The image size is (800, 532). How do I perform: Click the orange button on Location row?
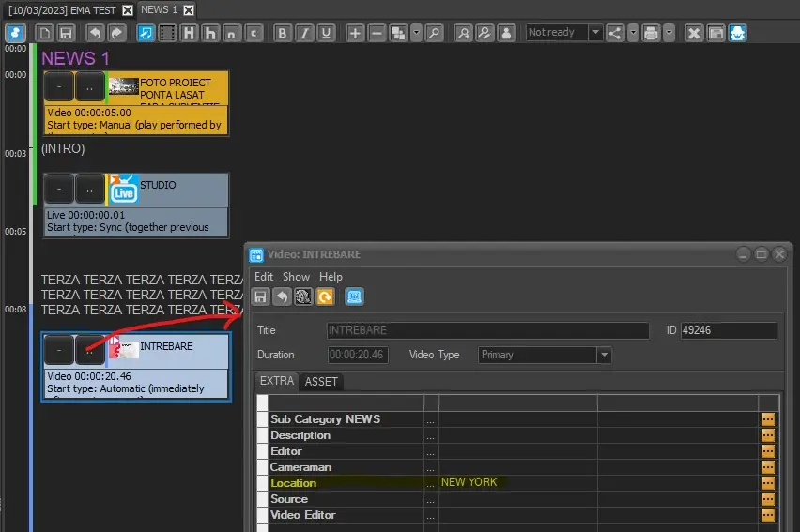[768, 483]
